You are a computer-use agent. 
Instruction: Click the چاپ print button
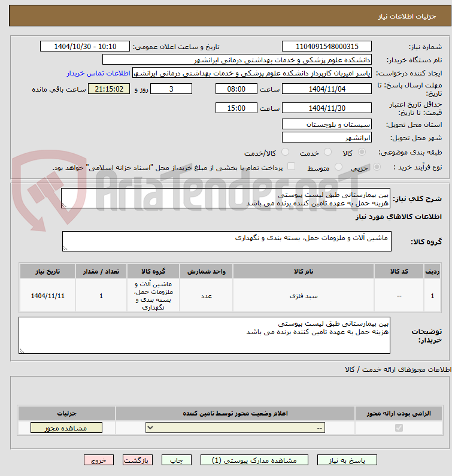point(177,460)
